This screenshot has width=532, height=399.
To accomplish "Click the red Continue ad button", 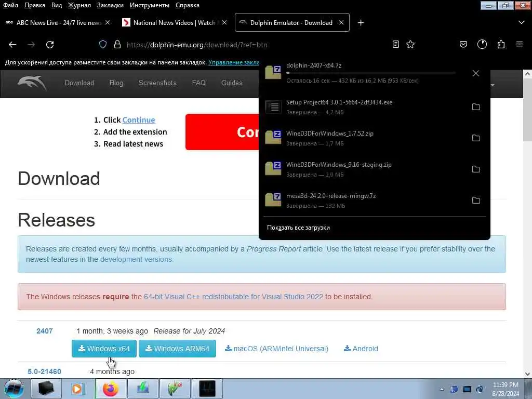I will point(222,132).
